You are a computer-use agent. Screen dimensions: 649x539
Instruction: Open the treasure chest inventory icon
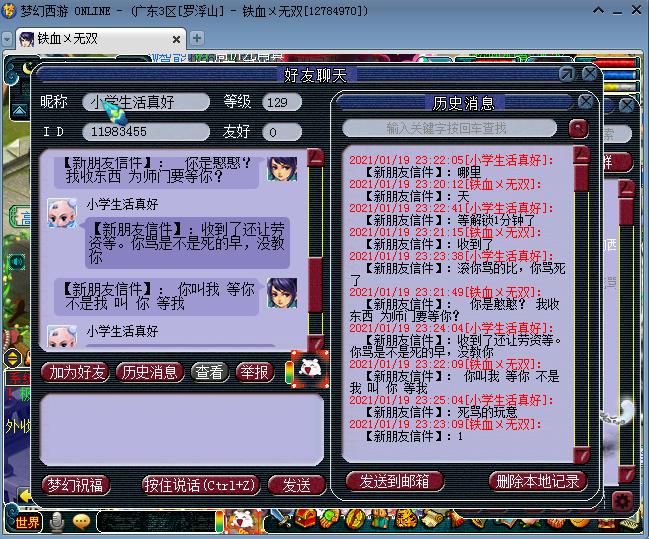coord(305,519)
